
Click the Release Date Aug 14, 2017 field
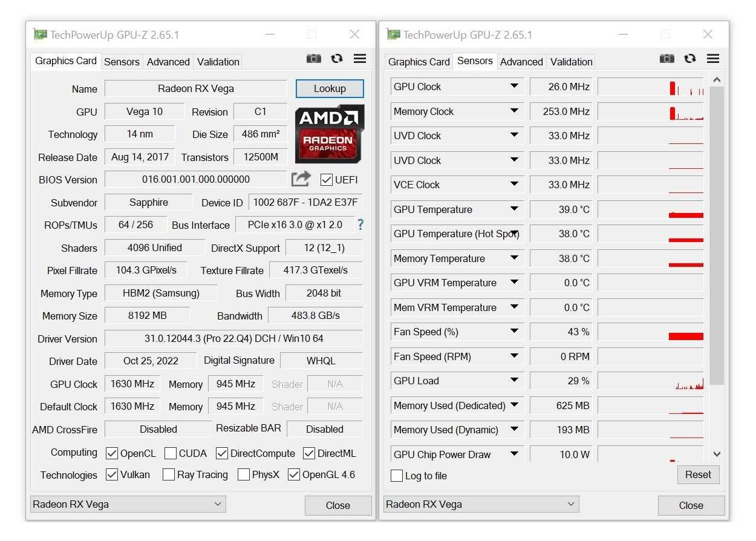click(140, 157)
